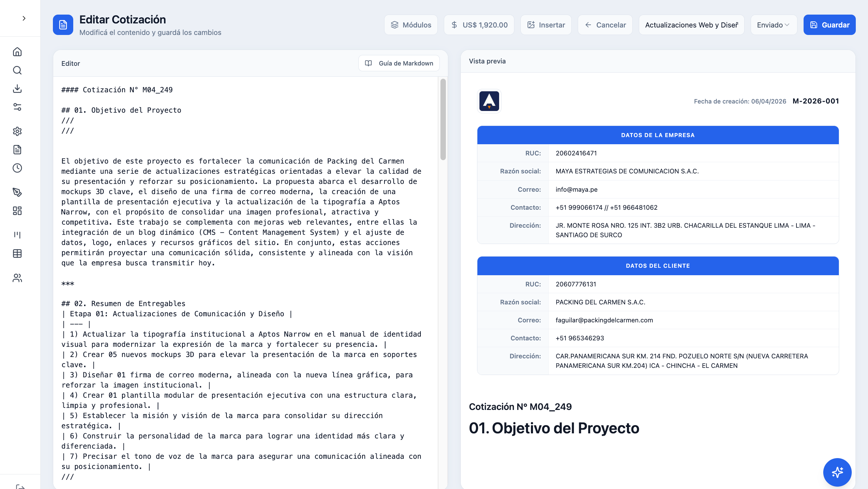Screen dimensions: 868x489
Task: Click the 01. Objetivo del Proyecto preview heading
Action: click(x=554, y=428)
